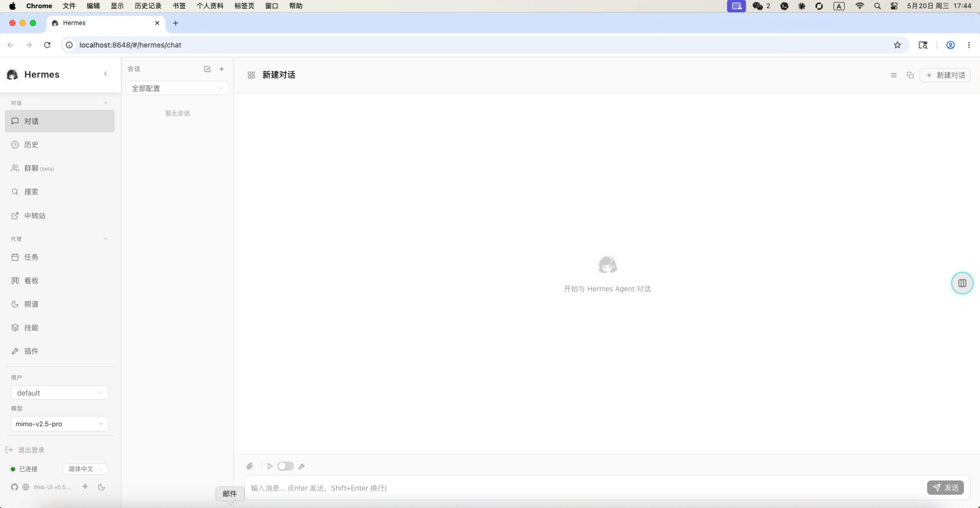
Task: Click the paperclip attachment icon
Action: point(250,466)
